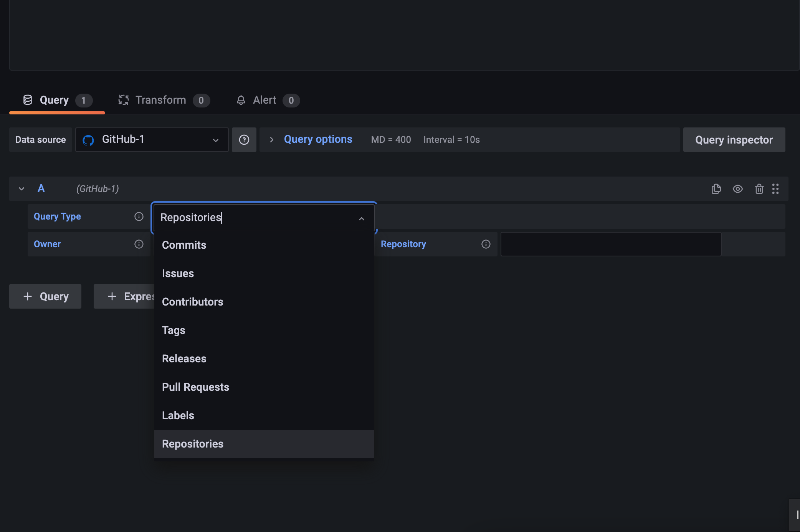Delete query A with trash icon
The height and width of the screenshot is (532, 800).
pos(759,189)
